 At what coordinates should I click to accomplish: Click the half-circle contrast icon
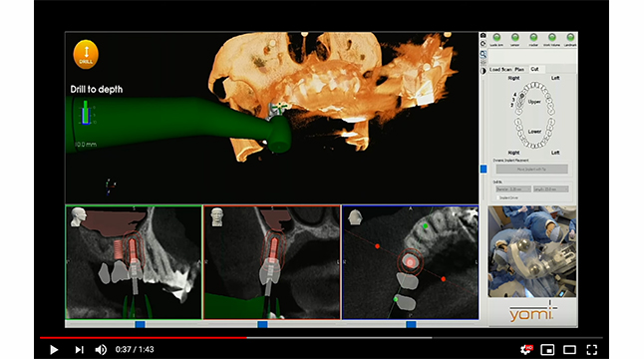(483, 71)
